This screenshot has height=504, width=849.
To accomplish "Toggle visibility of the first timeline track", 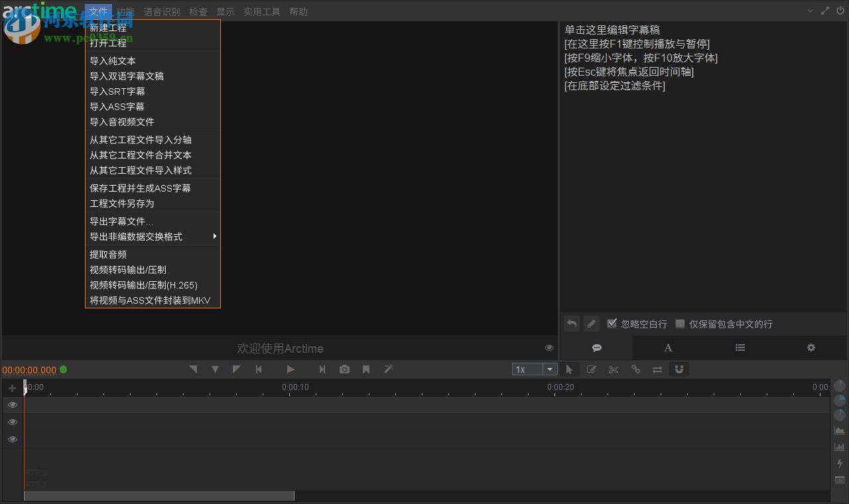I will click(x=12, y=405).
